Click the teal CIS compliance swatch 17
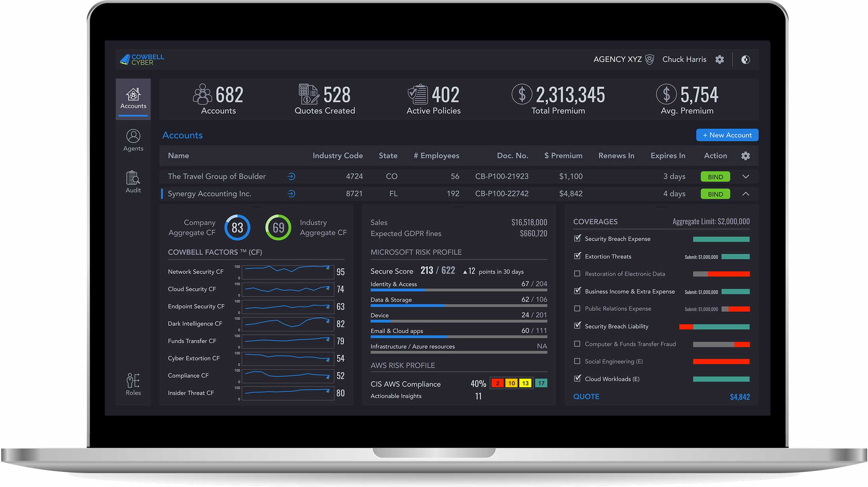The width and height of the screenshot is (868, 487). 541,383
